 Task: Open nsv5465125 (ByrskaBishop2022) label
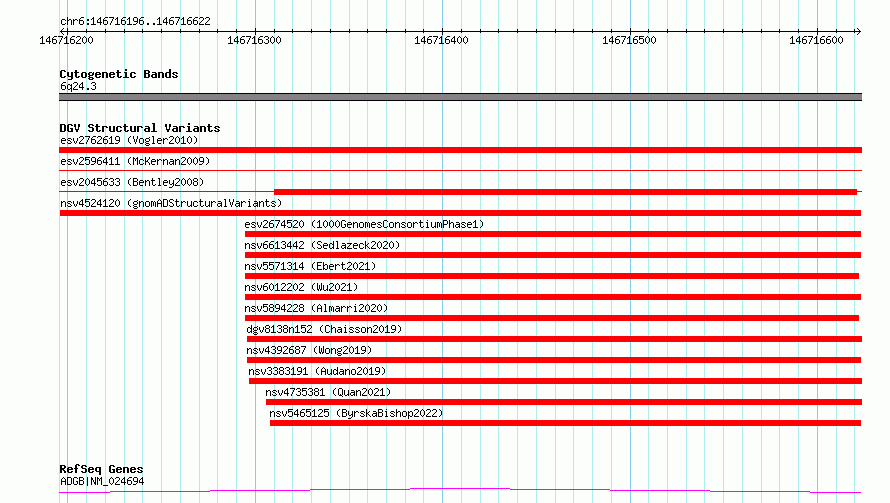point(356,413)
